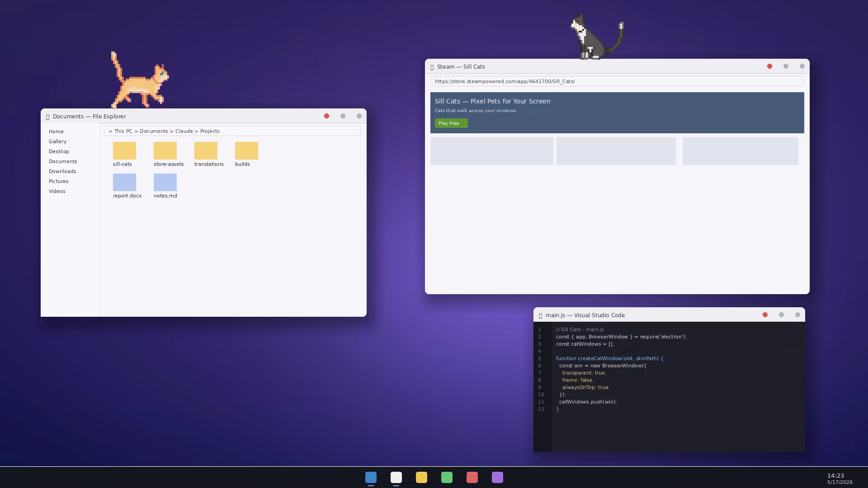Click Projects in the breadcrumb path
The width and height of the screenshot is (868, 488).
[x=210, y=131]
